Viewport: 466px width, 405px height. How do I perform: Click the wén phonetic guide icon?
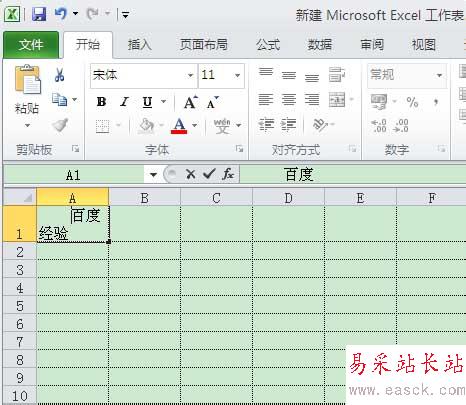click(x=222, y=126)
